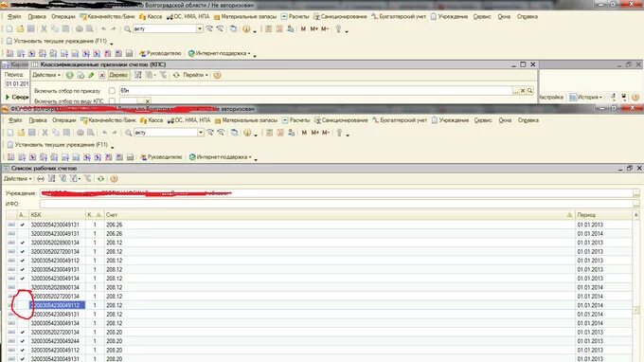This screenshot has width=644, height=362.
Task: Open Интернет-поддержка dropdown in upper window
Action: click(220, 53)
